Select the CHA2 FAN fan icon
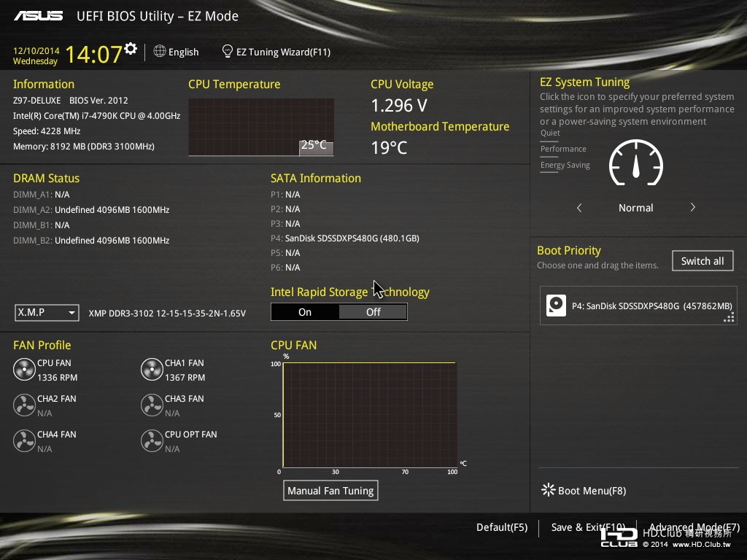 pos(24,405)
